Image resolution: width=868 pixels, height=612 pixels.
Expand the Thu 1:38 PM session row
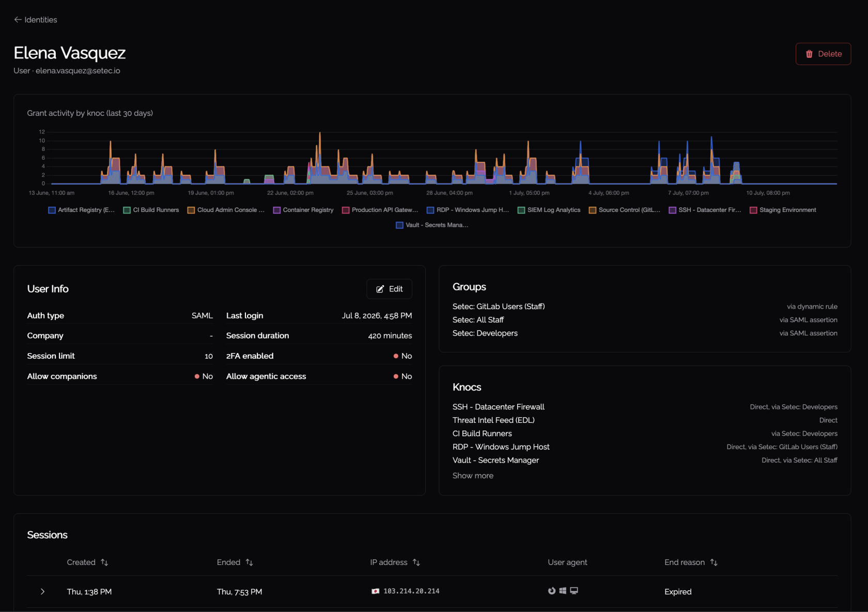[42, 592]
